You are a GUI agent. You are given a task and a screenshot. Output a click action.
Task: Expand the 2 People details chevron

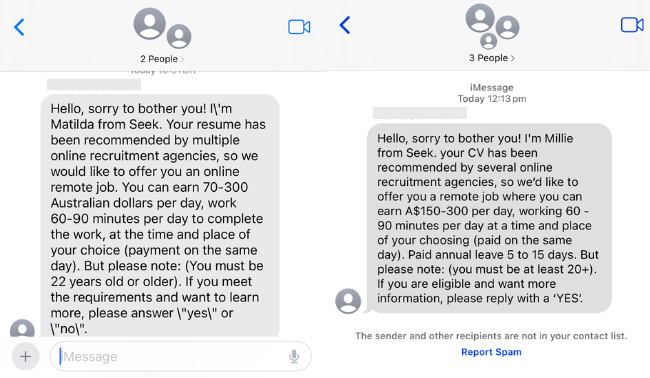[182, 59]
